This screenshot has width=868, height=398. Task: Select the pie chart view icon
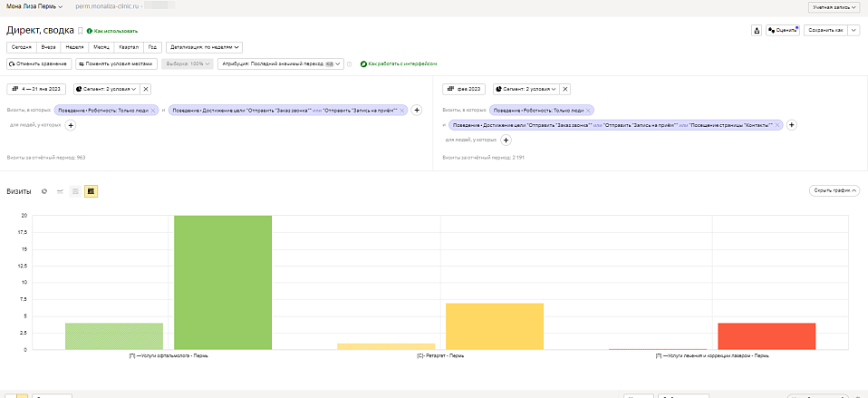44,191
